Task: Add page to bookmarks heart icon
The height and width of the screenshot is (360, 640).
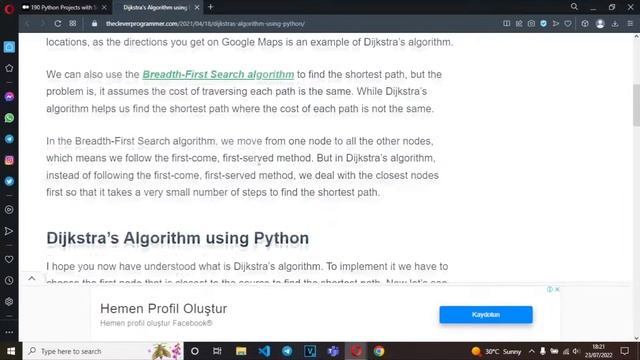Action: tap(568, 24)
